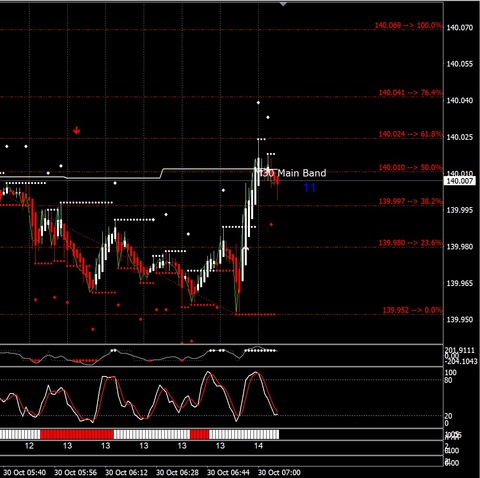This screenshot has height=478, width=480.
Task: Click 140.070 on the price scale
Action: (x=460, y=28)
